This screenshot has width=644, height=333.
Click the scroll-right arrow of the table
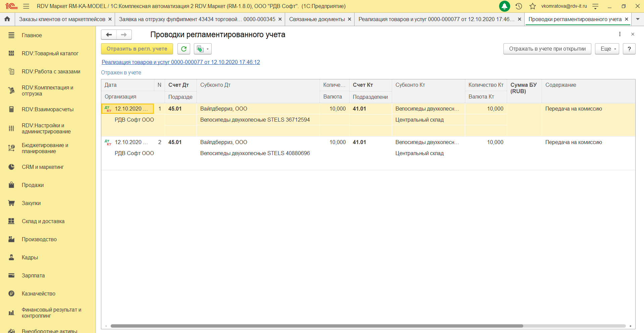[631, 326]
